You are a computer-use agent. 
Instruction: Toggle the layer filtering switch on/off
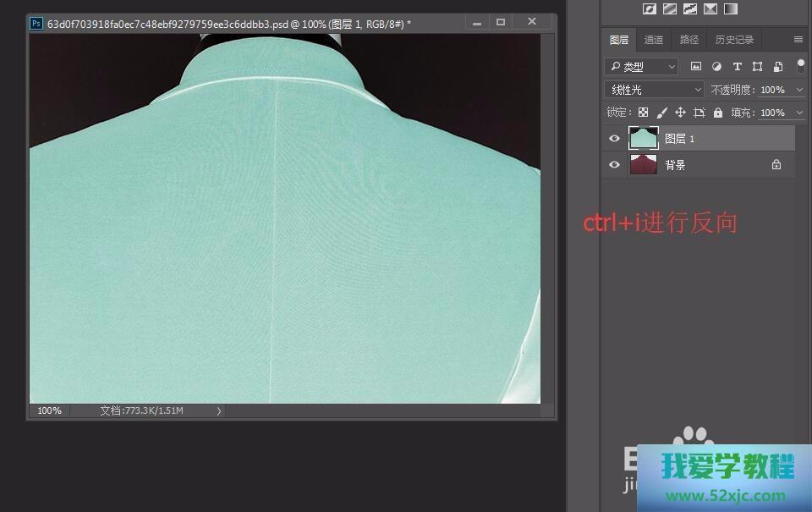801,65
